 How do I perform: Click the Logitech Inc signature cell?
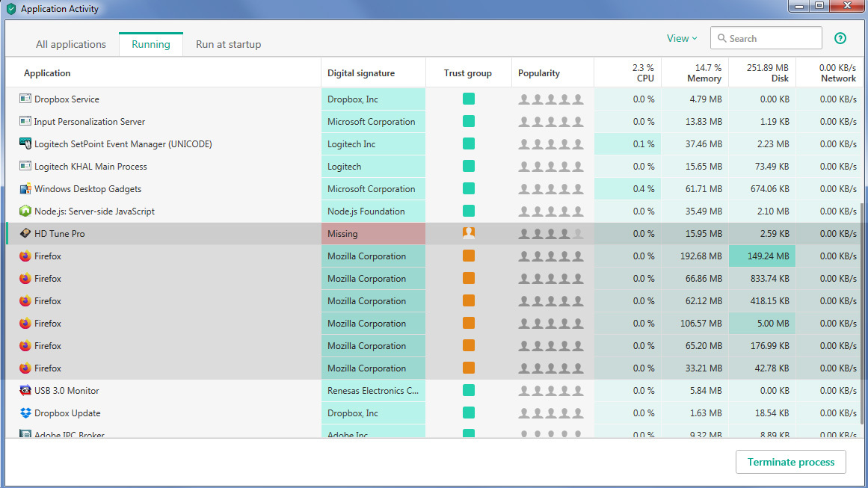(x=373, y=143)
